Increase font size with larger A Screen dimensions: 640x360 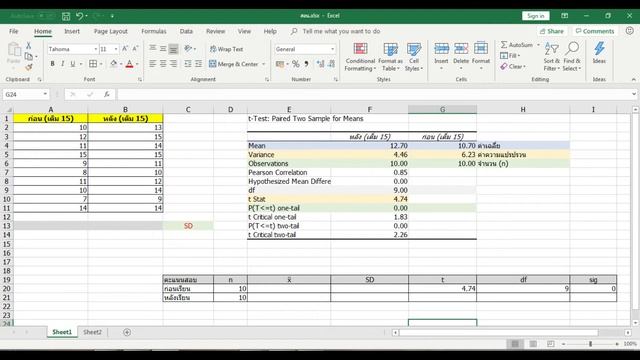[x=125, y=49]
